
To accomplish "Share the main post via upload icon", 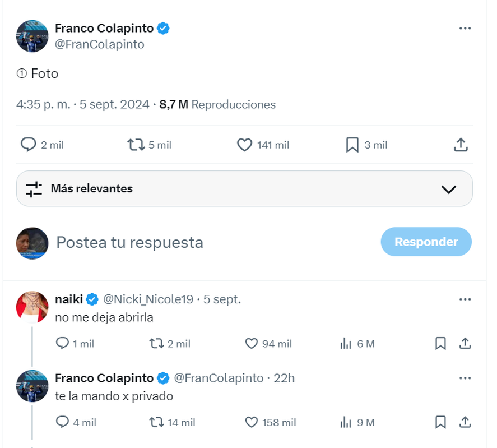I will click(460, 145).
